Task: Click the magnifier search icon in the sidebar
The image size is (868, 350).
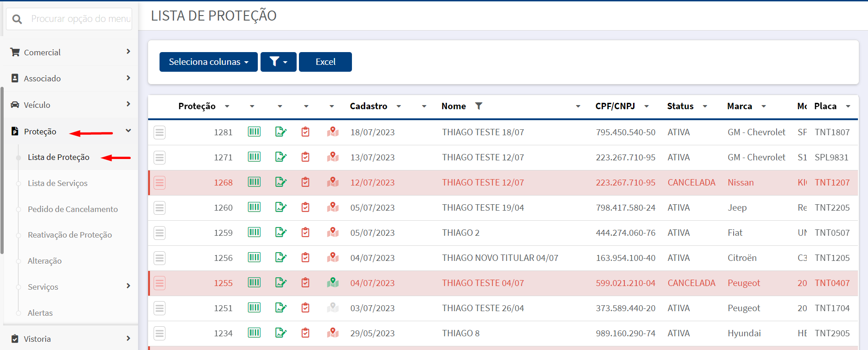Action: pos(17,19)
